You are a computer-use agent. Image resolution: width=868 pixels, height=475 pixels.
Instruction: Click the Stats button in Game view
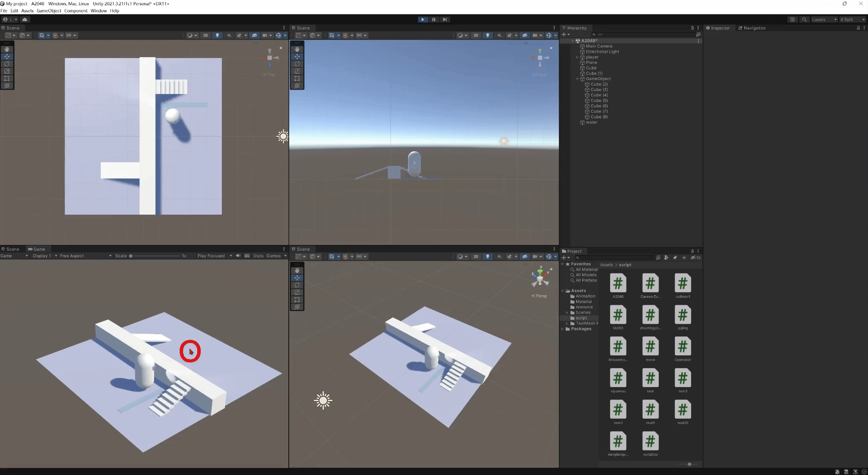pos(258,256)
